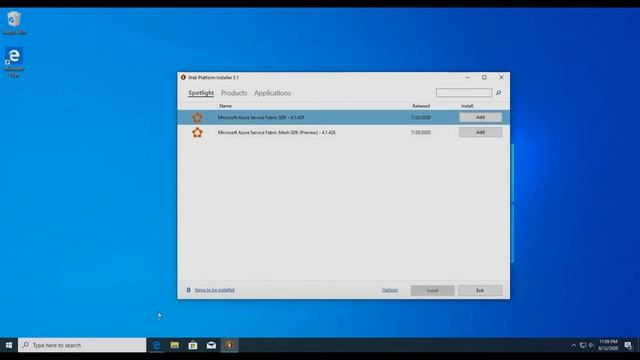Image resolution: width=640 pixels, height=360 pixels.
Task: Click the disabled Install button
Action: (x=432, y=290)
